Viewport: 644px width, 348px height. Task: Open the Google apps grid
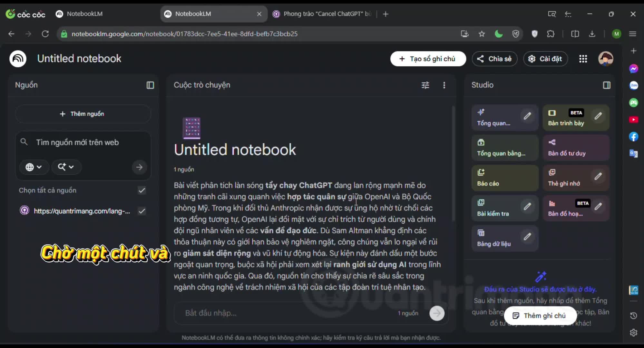coord(583,59)
